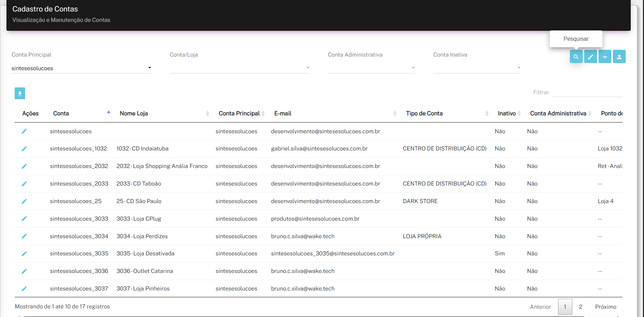Edit pencil for sintesesolucoes_3033 row
Image resolution: width=644 pixels, height=317 pixels.
coord(24,218)
